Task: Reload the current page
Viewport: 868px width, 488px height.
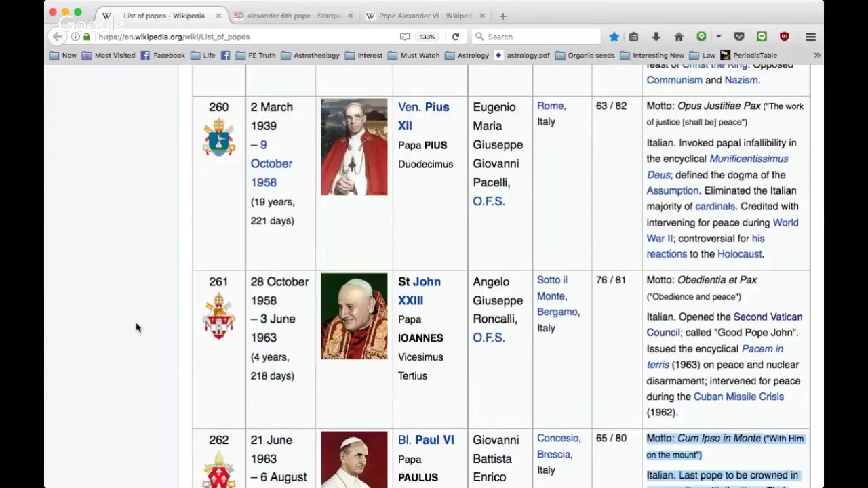Action: pyautogui.click(x=456, y=37)
